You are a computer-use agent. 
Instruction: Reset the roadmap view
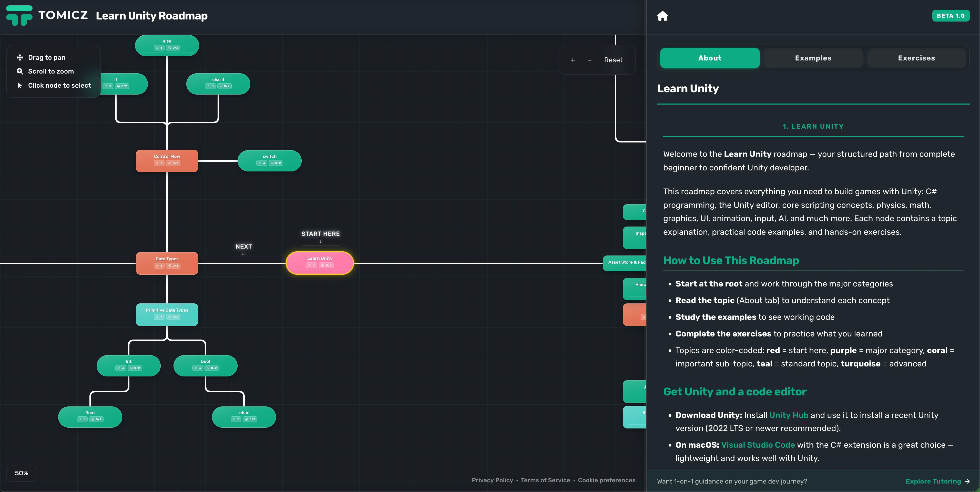(613, 60)
